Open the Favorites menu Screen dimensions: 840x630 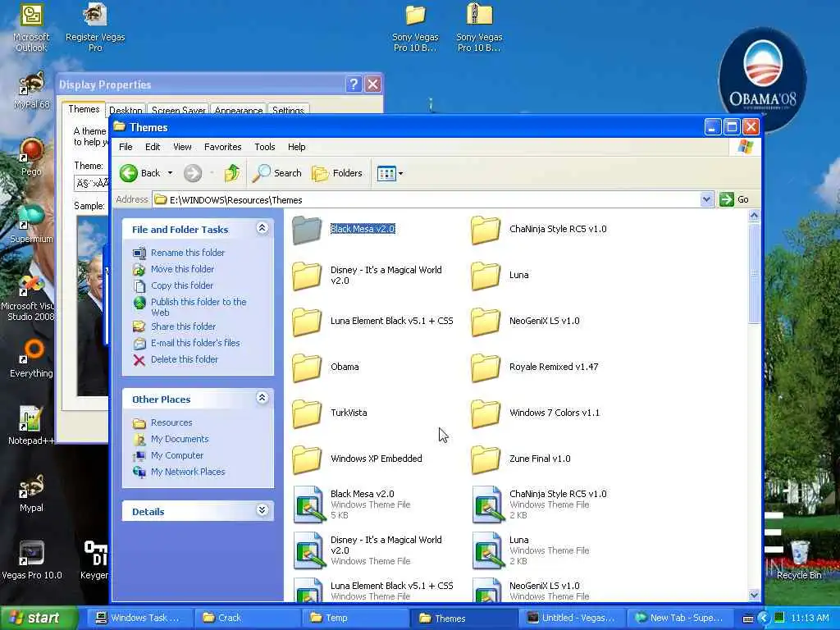tap(222, 147)
